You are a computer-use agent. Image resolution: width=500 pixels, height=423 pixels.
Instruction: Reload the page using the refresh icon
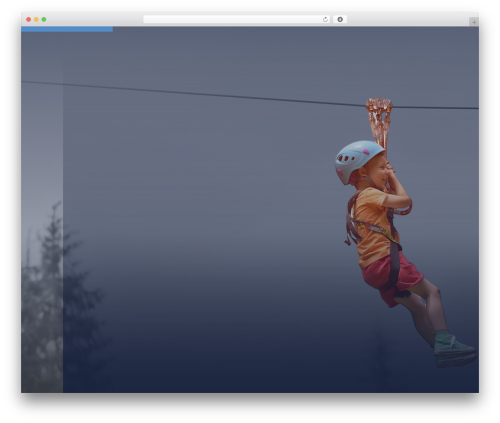[x=325, y=19]
